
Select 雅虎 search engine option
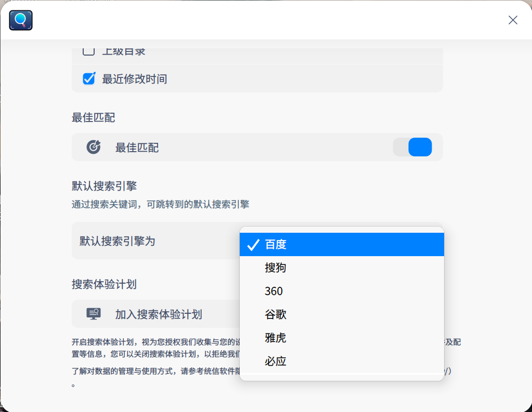click(x=342, y=338)
